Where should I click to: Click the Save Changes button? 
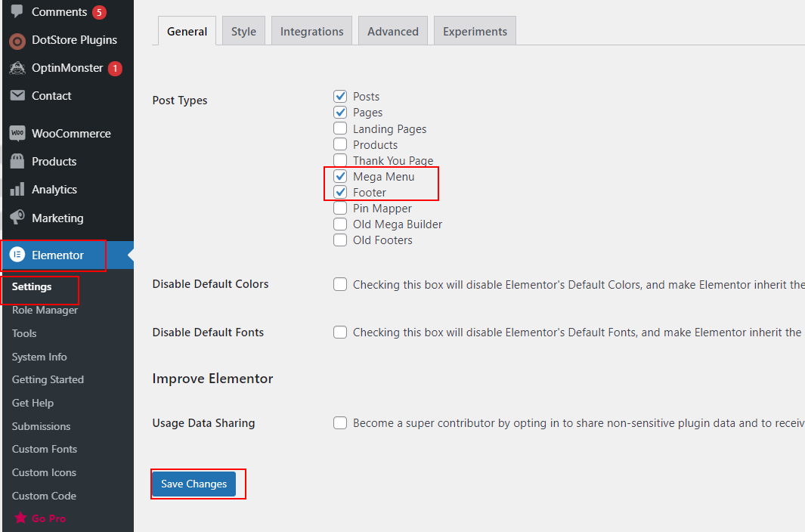[194, 484]
